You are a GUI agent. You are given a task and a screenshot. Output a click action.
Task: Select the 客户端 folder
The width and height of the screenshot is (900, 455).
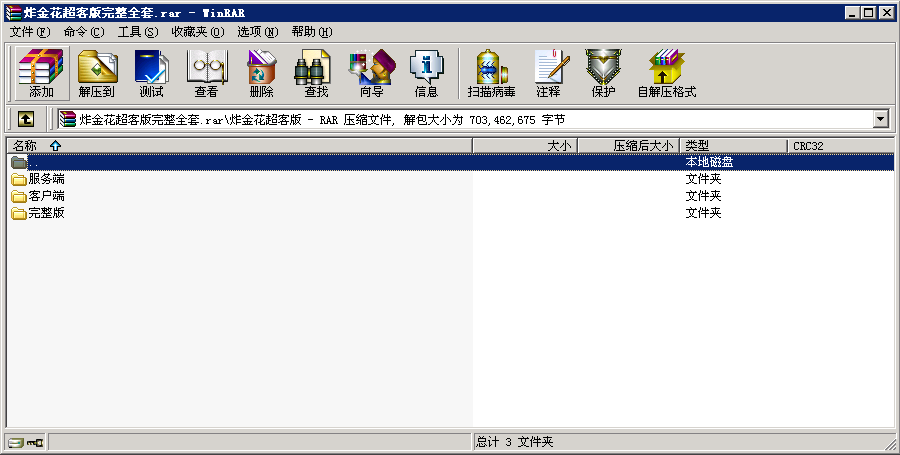pyautogui.click(x=46, y=196)
